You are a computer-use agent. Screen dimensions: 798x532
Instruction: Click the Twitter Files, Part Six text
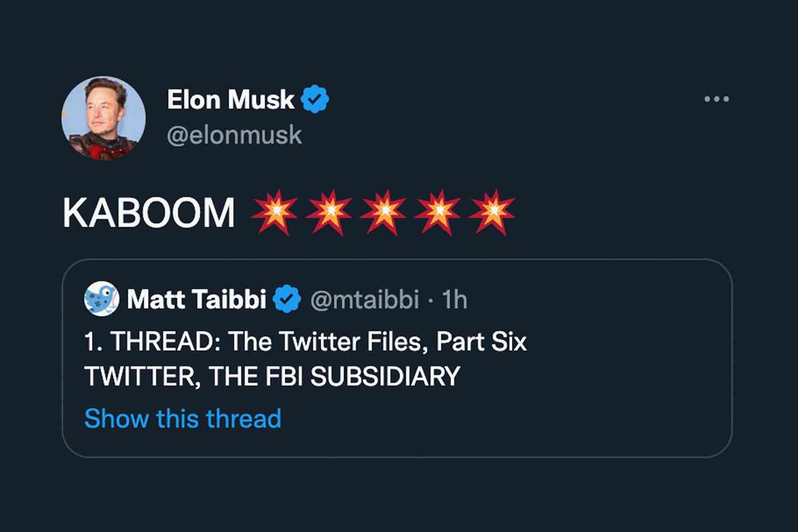click(x=305, y=341)
